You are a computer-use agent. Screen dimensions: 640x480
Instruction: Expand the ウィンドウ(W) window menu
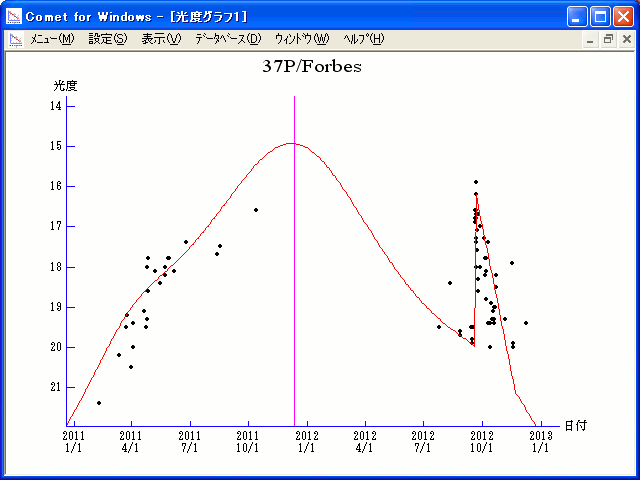(x=300, y=39)
